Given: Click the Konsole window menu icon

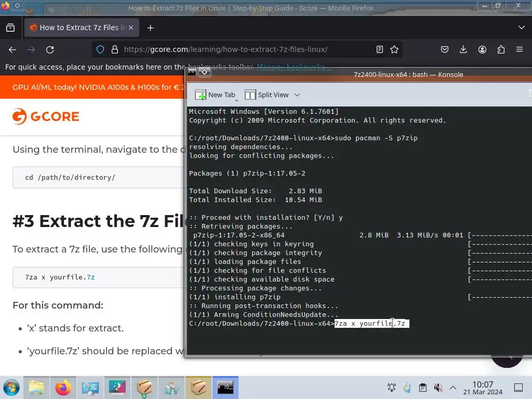Looking at the screenshot, I should pos(192,72).
